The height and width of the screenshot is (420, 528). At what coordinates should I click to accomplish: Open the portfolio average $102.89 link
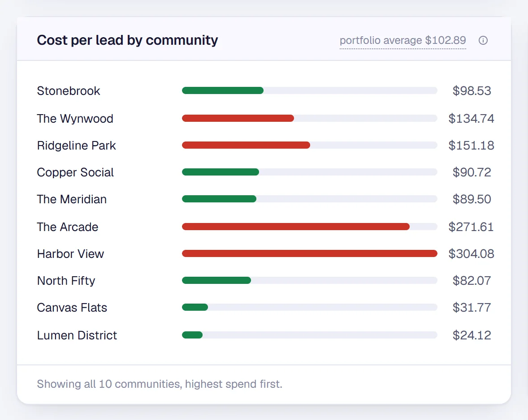pos(403,40)
